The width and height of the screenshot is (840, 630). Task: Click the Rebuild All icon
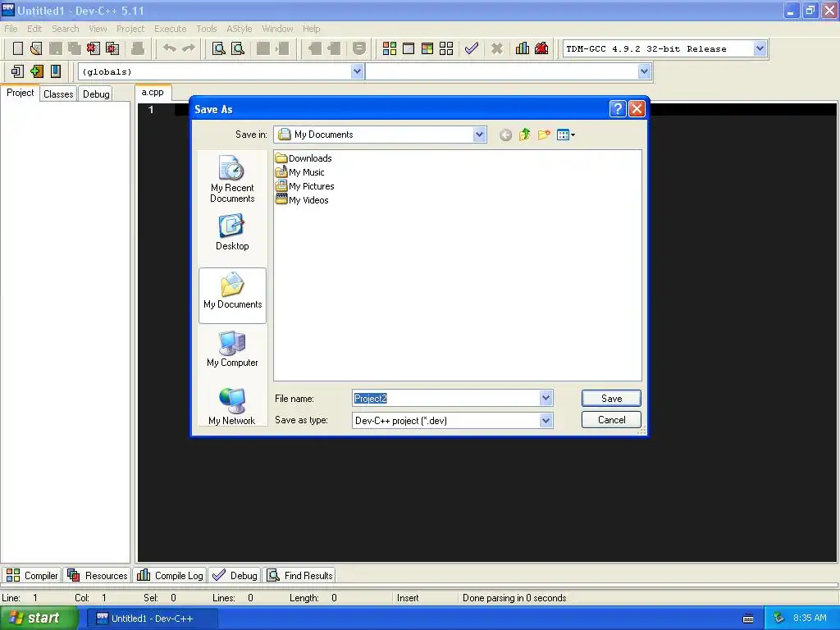pos(446,48)
